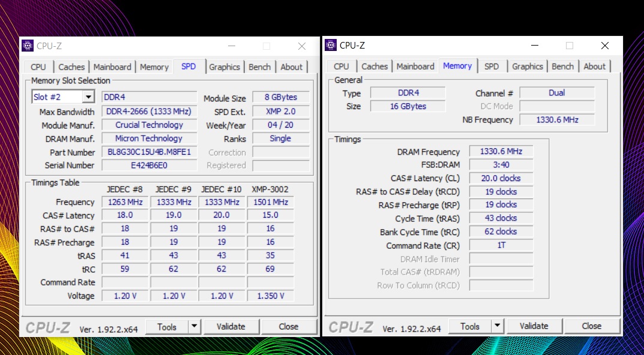Click the 62 clocks tRC value
The image size is (644, 355).
pos(501,232)
